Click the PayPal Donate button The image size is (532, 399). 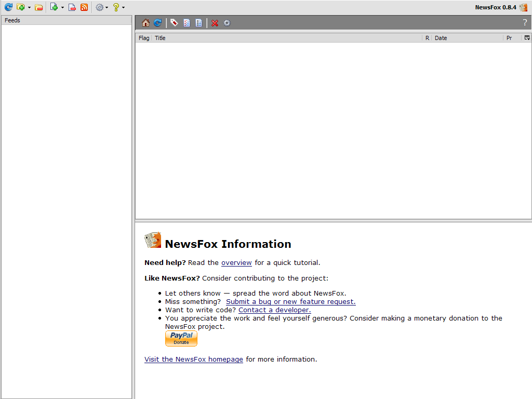181,339
